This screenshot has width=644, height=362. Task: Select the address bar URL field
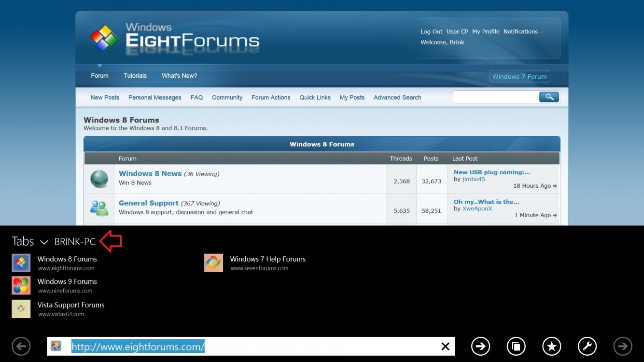pyautogui.click(x=251, y=346)
